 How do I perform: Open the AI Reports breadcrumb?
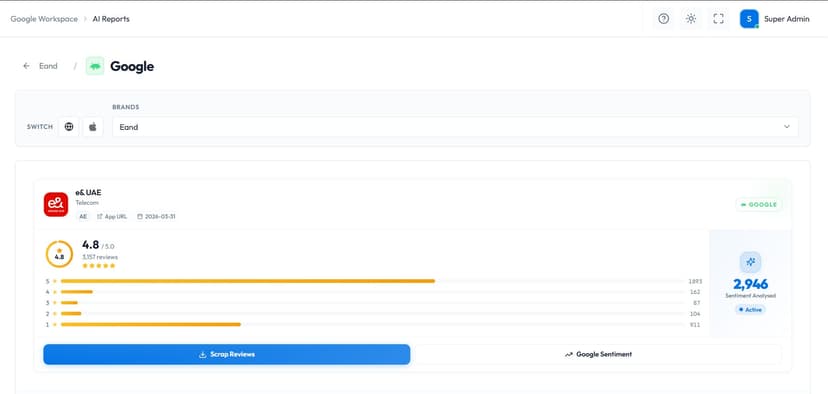111,19
